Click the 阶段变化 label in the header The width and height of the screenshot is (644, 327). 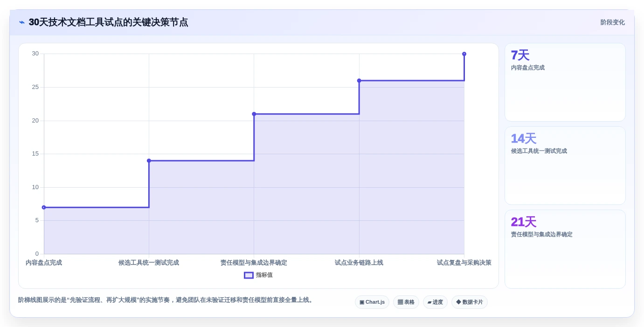pyautogui.click(x=612, y=22)
